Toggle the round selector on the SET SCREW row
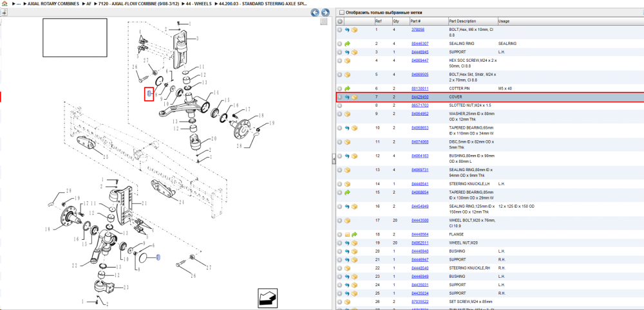Image resolution: width=644 pixels, height=310 pixels. point(339,302)
